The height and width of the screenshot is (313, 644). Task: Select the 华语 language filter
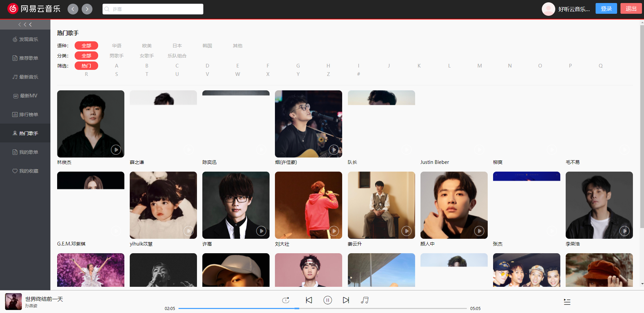coord(117,46)
